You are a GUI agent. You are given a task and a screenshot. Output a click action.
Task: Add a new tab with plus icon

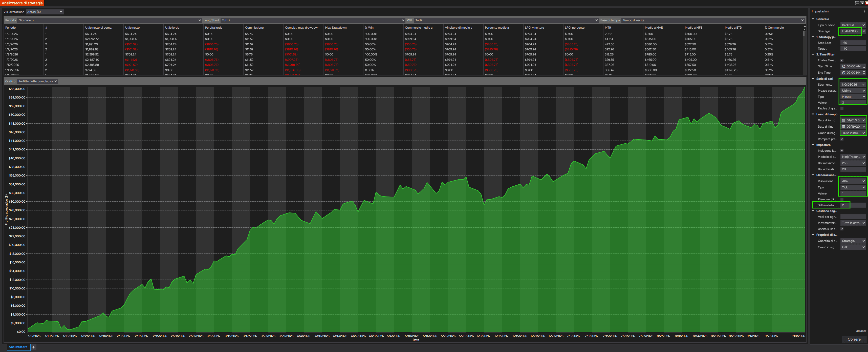click(33, 347)
